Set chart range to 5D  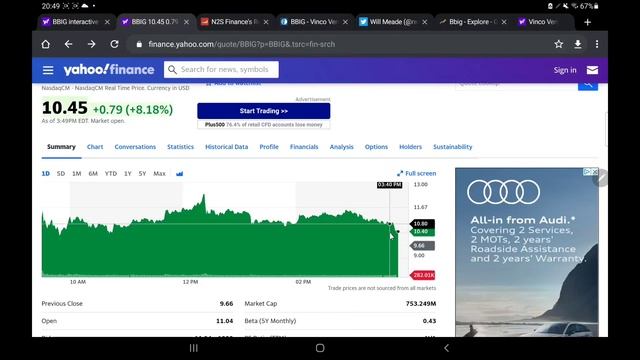[61, 173]
